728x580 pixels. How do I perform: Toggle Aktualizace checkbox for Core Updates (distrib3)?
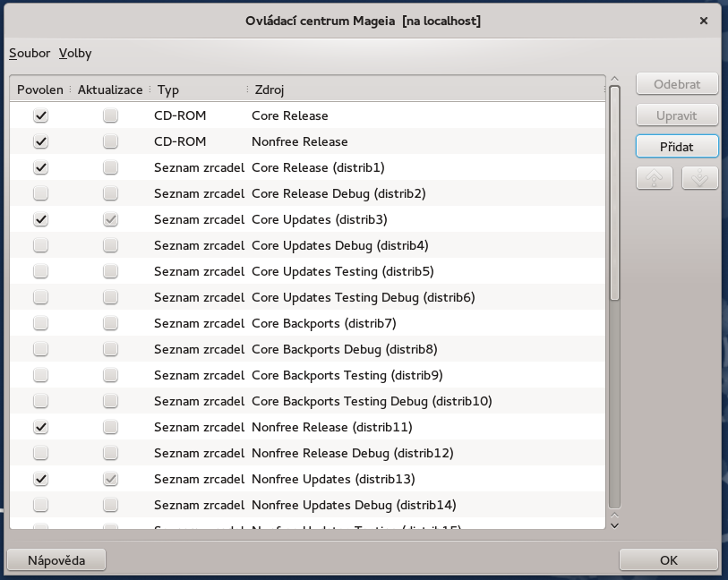click(110, 219)
